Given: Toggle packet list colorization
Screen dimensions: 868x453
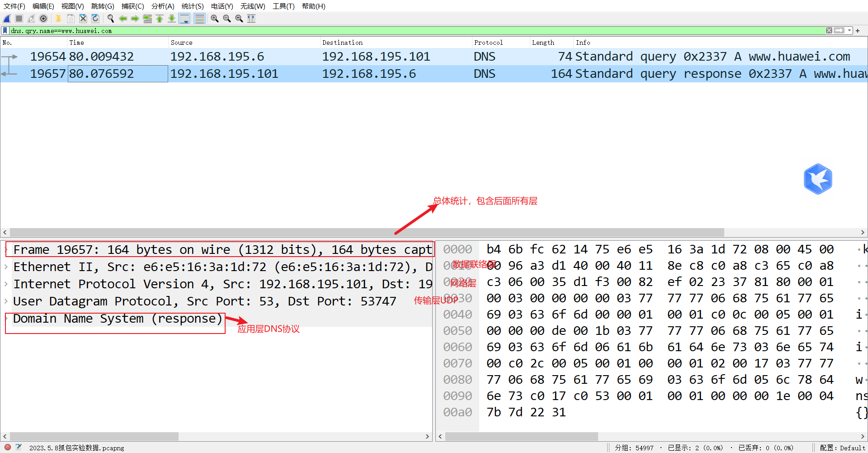Looking at the screenshot, I should (199, 19).
